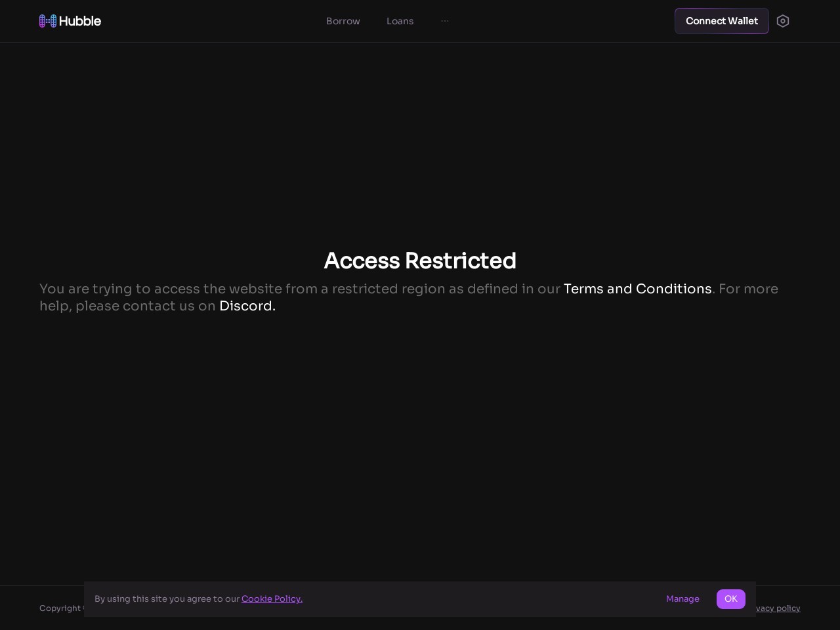Go to the Loans tab
Viewport: 840px width, 630px height.
coord(400,21)
